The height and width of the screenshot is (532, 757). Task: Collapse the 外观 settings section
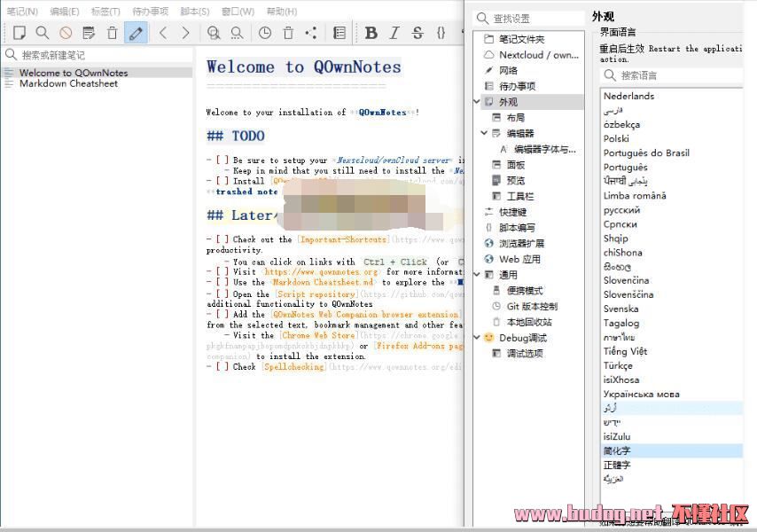coord(477,101)
